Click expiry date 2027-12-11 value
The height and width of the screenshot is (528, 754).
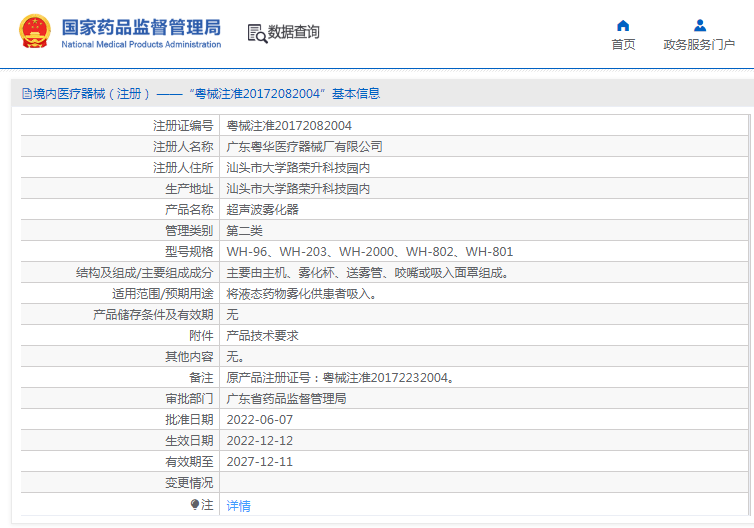click(260, 461)
